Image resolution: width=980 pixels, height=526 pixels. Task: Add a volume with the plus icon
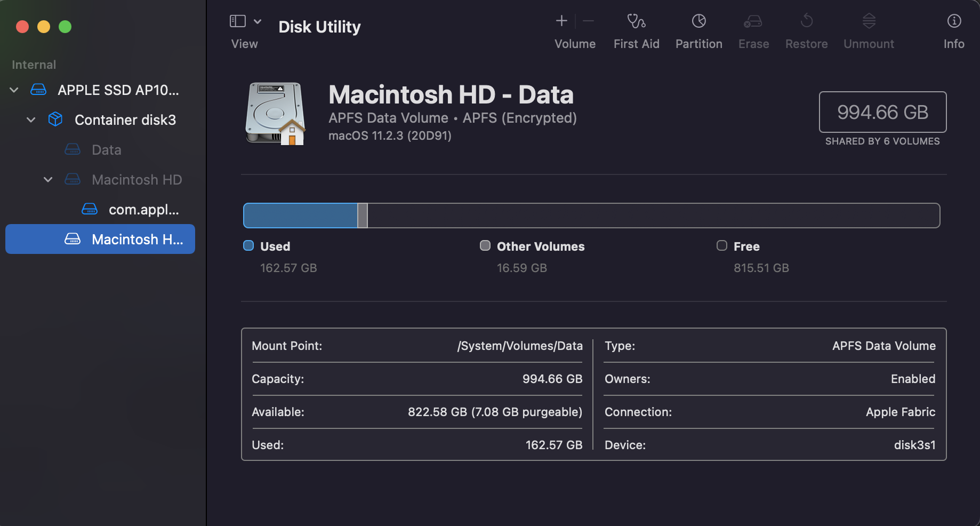pyautogui.click(x=561, y=21)
